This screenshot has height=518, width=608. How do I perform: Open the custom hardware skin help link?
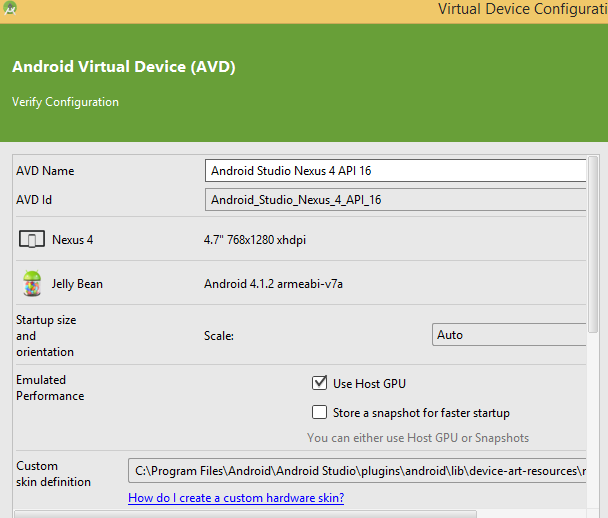click(x=236, y=498)
